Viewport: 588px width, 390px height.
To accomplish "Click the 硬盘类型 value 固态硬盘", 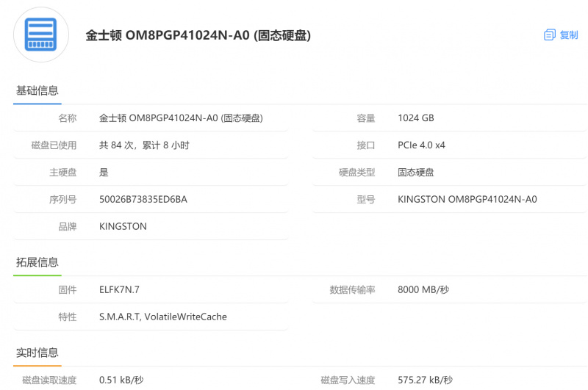I will click(x=415, y=173).
